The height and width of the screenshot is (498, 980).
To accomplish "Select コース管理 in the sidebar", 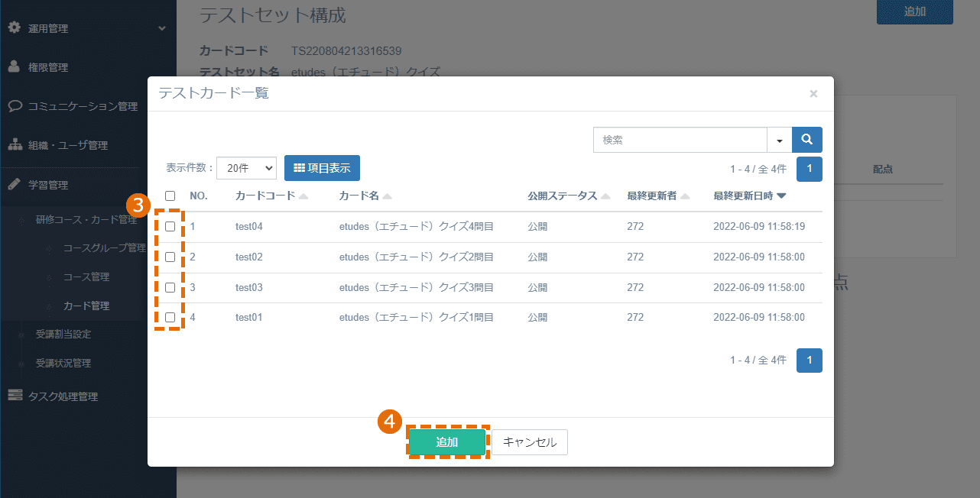I will 86,276.
